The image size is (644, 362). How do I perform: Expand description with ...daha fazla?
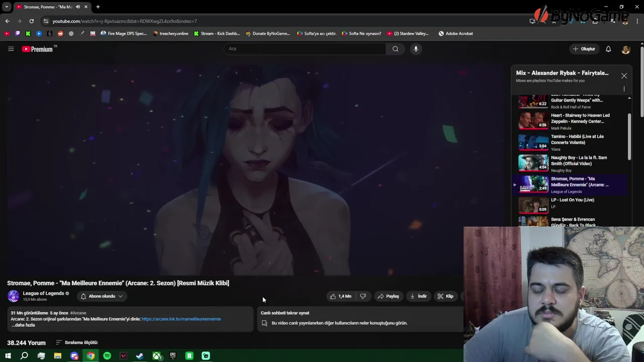click(23, 325)
